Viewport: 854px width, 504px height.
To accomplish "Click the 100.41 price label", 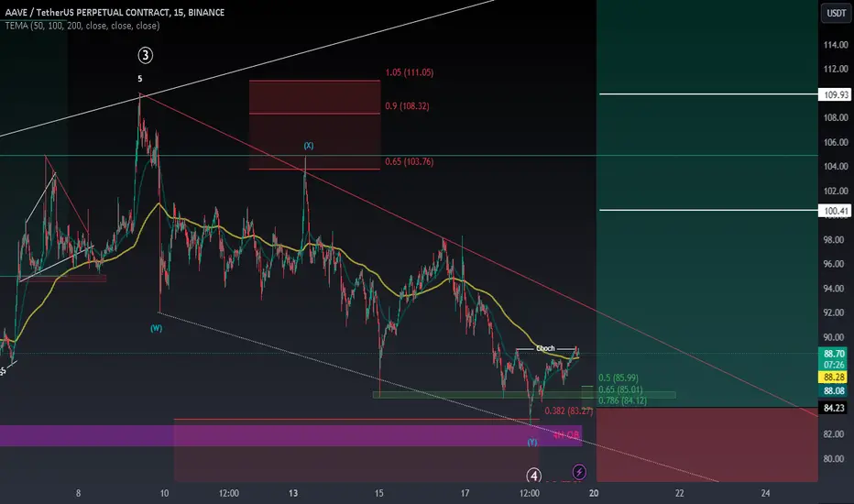I will 835,211.
